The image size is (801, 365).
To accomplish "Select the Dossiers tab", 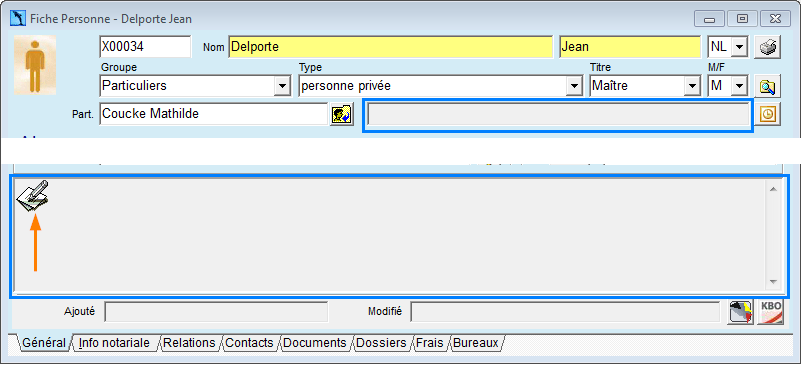I will 381,343.
